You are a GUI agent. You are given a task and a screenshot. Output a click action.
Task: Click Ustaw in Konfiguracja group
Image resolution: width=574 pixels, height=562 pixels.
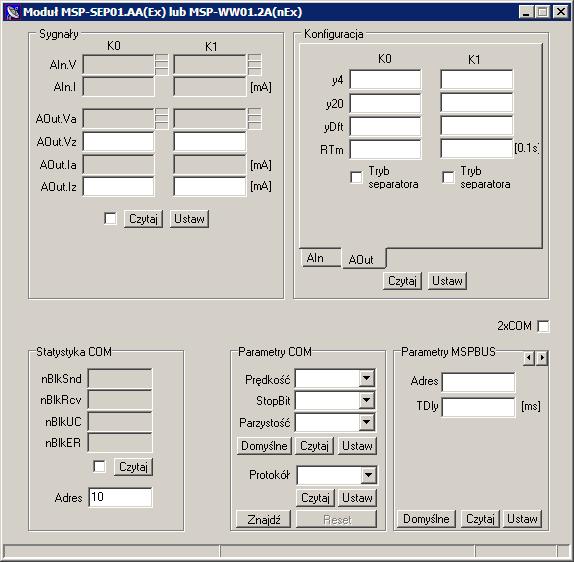point(447,281)
